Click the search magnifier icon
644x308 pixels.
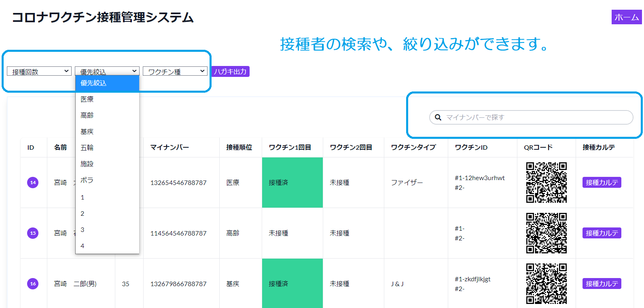tap(438, 117)
